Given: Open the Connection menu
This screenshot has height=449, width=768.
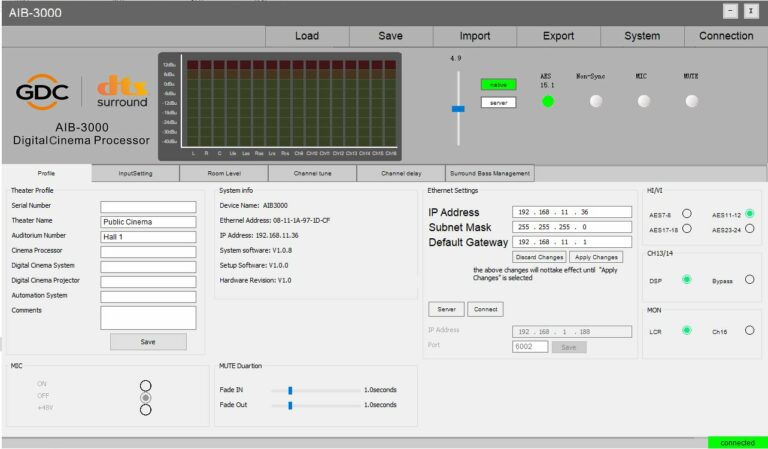Looking at the screenshot, I should (x=726, y=36).
